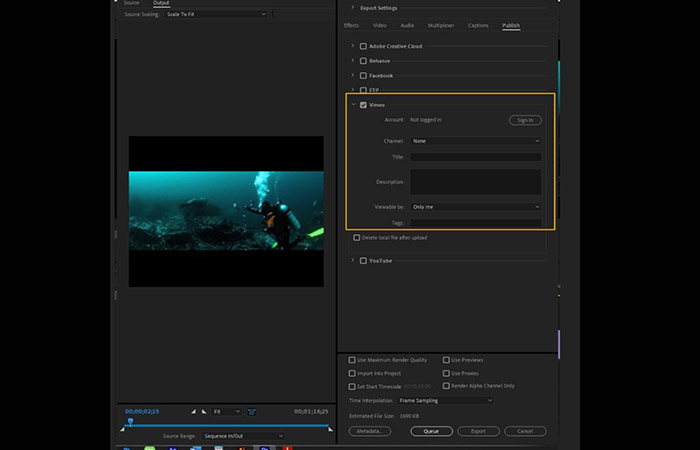Go to the Multiplexer tab
The height and width of the screenshot is (450, 700).
click(x=441, y=25)
